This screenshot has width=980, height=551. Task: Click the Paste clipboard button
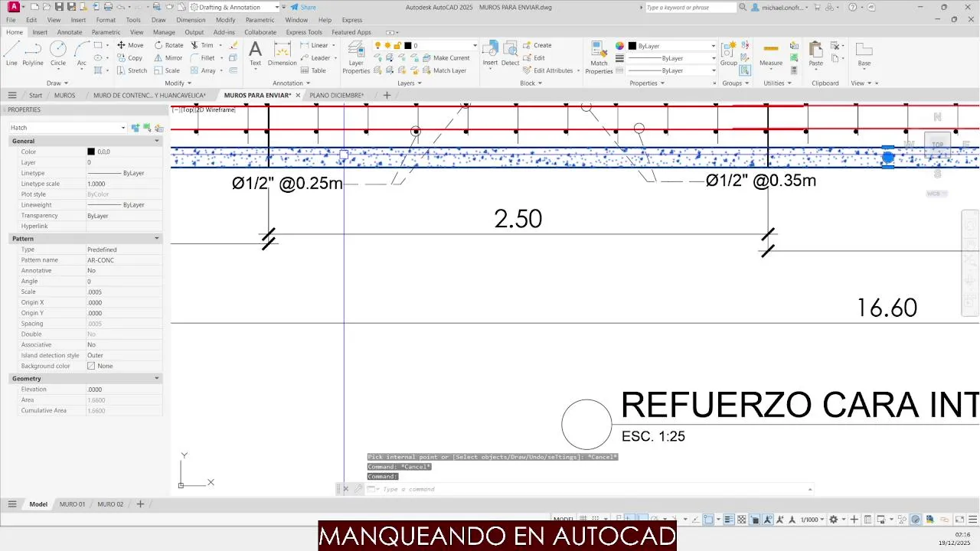816,53
